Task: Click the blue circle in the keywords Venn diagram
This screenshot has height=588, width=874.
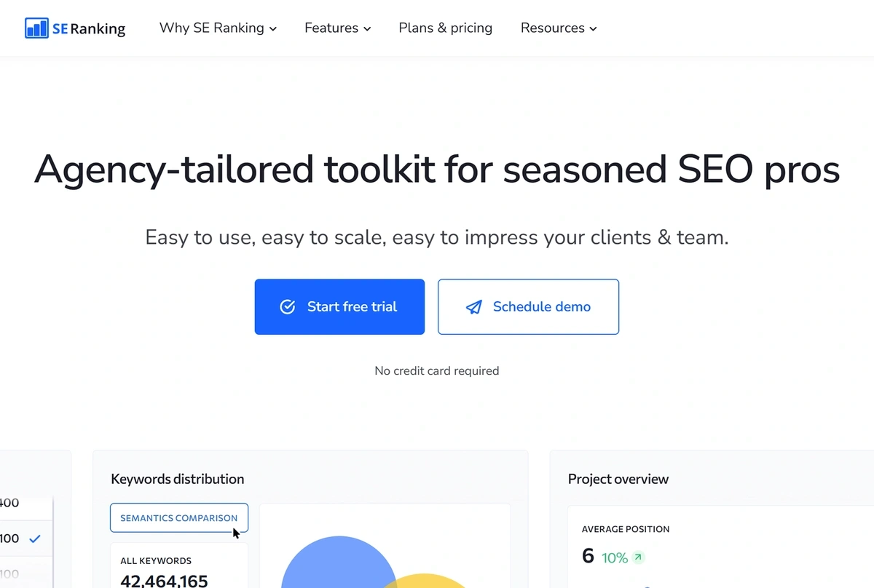Action: pyautogui.click(x=338, y=575)
